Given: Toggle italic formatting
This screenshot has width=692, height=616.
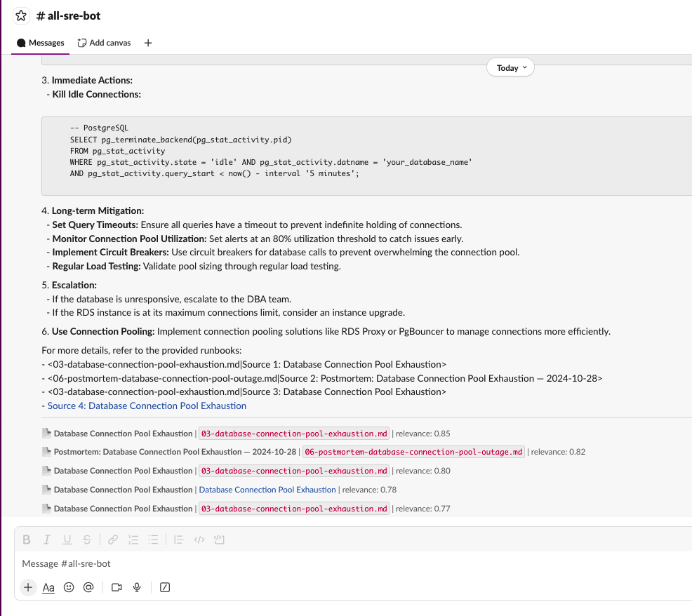Looking at the screenshot, I should [47, 540].
